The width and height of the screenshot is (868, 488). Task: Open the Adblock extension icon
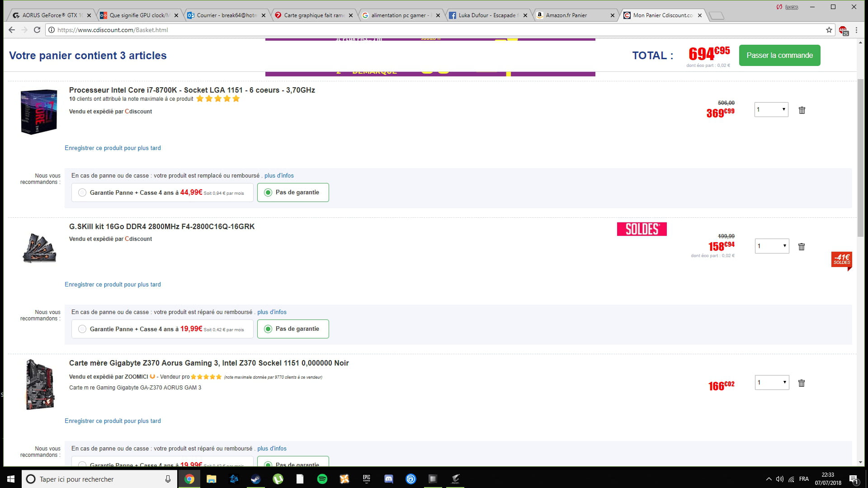[843, 30]
